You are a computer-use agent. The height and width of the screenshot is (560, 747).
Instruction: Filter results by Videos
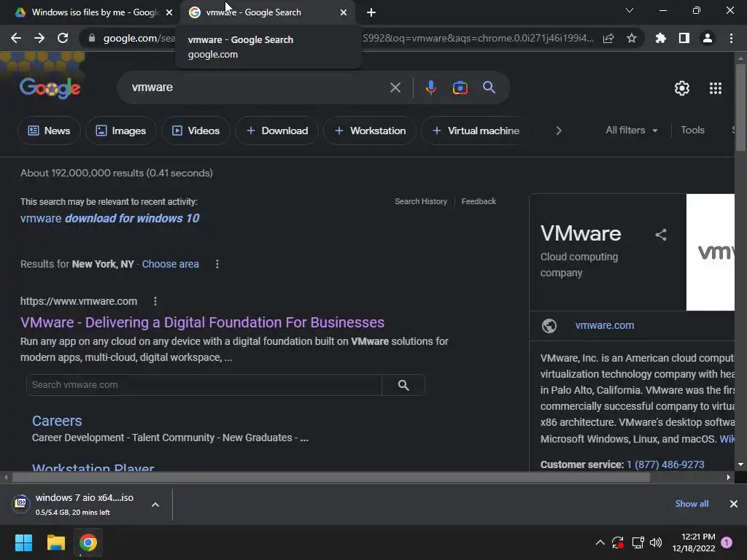tap(196, 131)
